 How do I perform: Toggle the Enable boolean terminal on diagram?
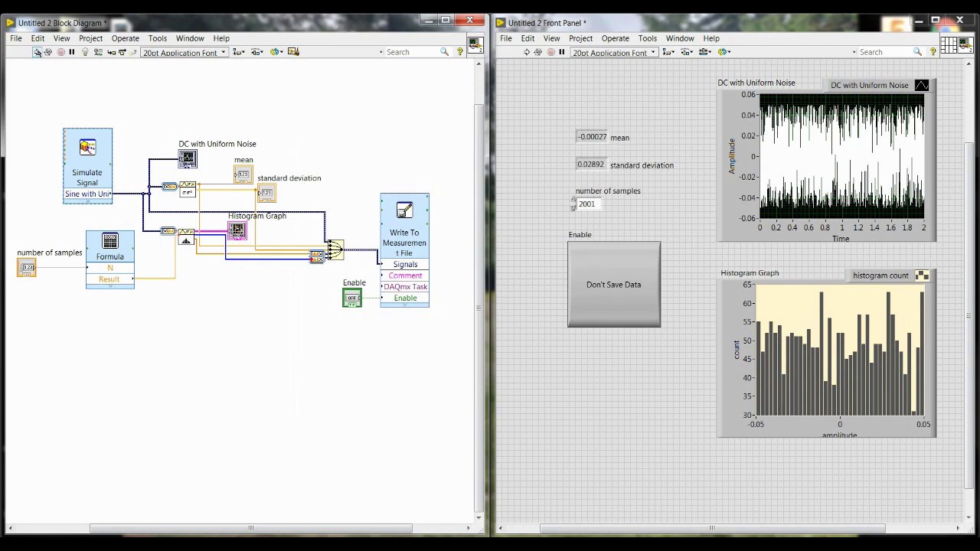pyautogui.click(x=352, y=298)
